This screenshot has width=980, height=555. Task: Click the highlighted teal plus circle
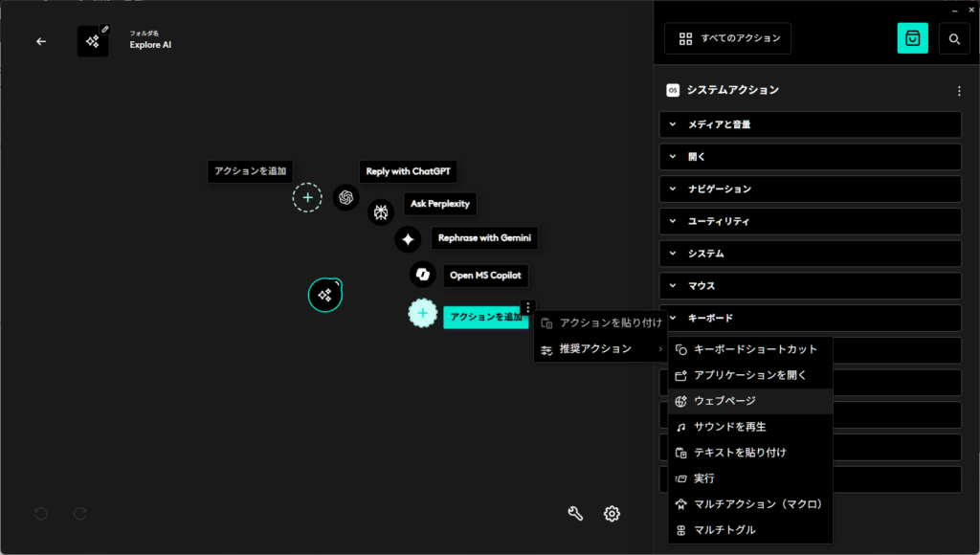422,313
